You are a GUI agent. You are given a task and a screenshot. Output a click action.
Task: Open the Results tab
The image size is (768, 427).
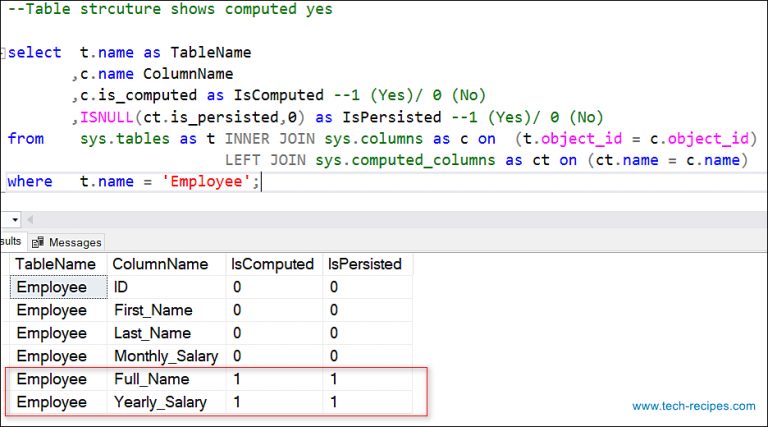[11, 241]
